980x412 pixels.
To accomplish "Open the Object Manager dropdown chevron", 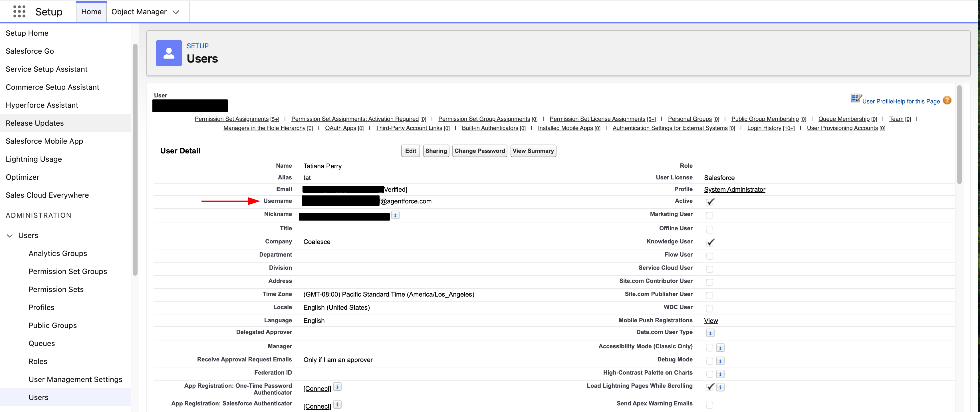I will tap(176, 12).
